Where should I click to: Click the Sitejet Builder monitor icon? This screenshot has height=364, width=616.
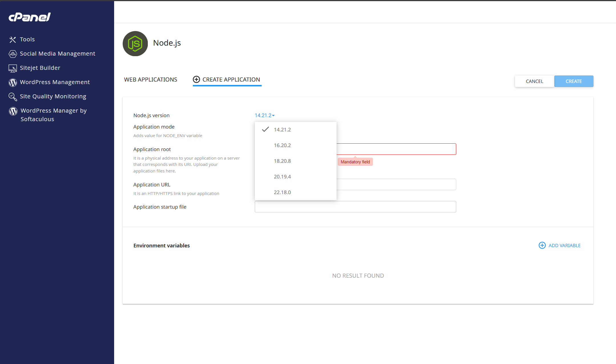pos(13,68)
